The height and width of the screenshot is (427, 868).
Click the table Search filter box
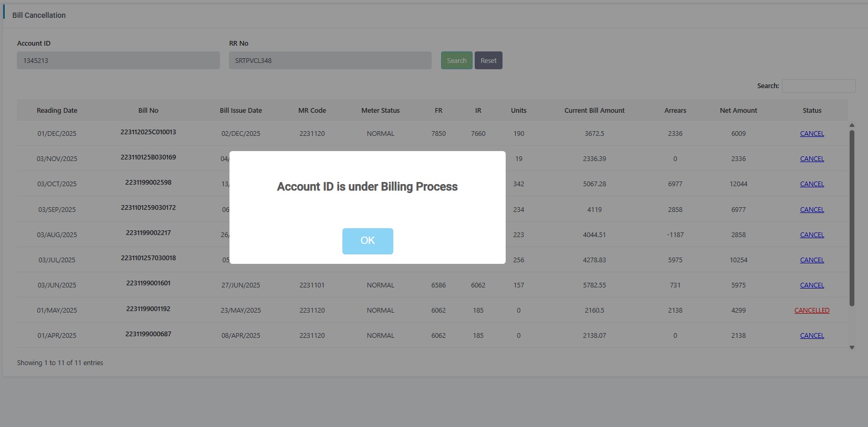(818, 86)
